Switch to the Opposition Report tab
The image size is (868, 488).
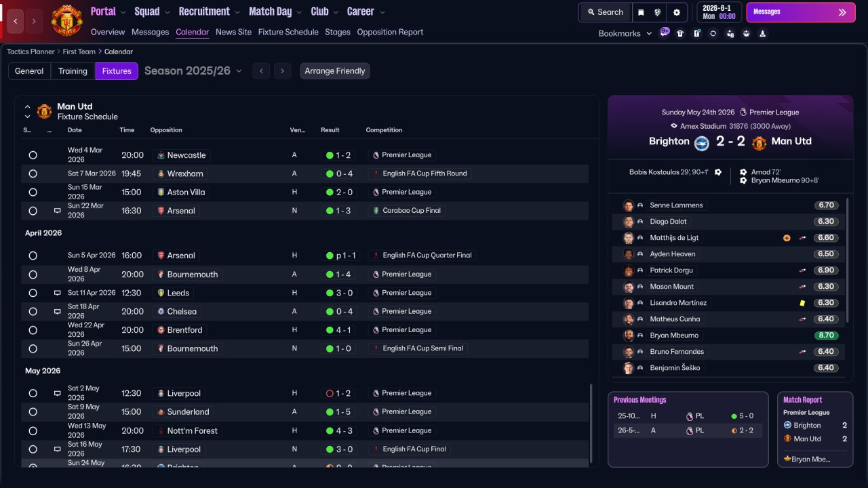[390, 32]
